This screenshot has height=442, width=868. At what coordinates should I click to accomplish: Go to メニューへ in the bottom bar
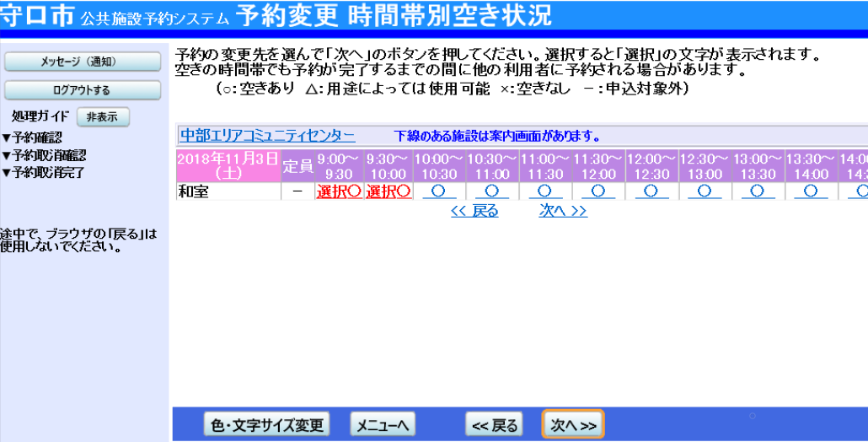[383, 425]
